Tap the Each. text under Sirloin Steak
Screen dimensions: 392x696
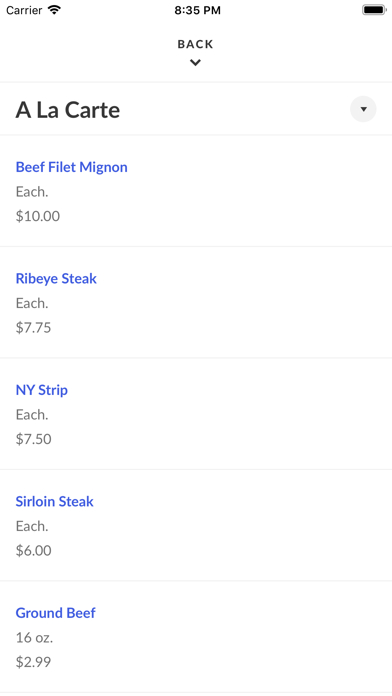(x=32, y=526)
